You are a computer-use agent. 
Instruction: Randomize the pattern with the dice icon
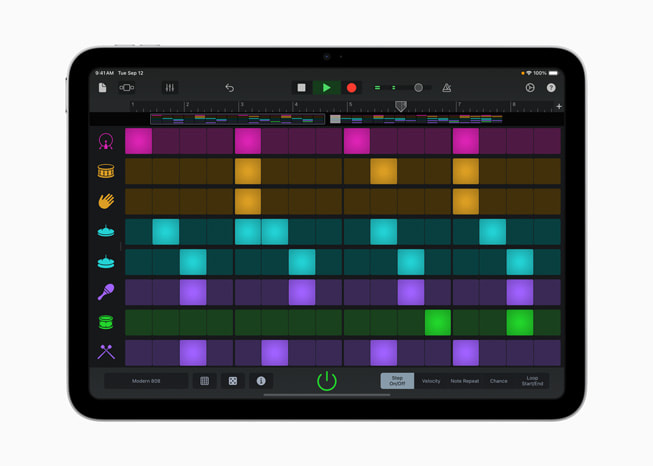(233, 381)
